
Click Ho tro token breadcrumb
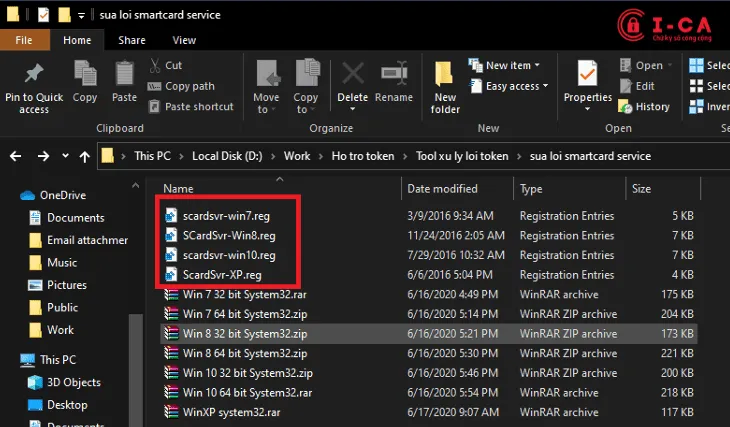tap(363, 156)
